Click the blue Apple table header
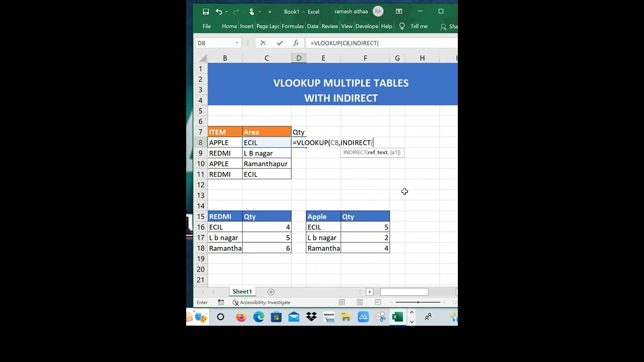This screenshot has height=362, width=644. coord(324,217)
